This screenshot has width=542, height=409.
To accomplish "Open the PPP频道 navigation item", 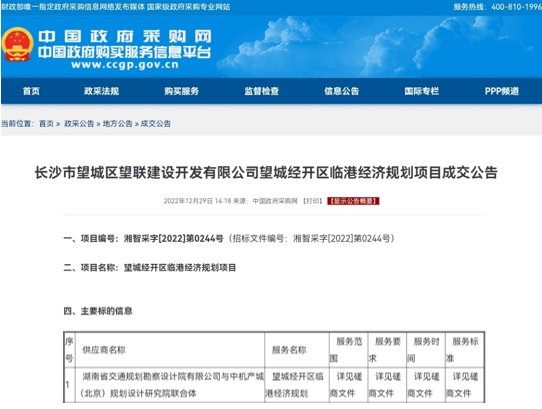I will [x=502, y=91].
